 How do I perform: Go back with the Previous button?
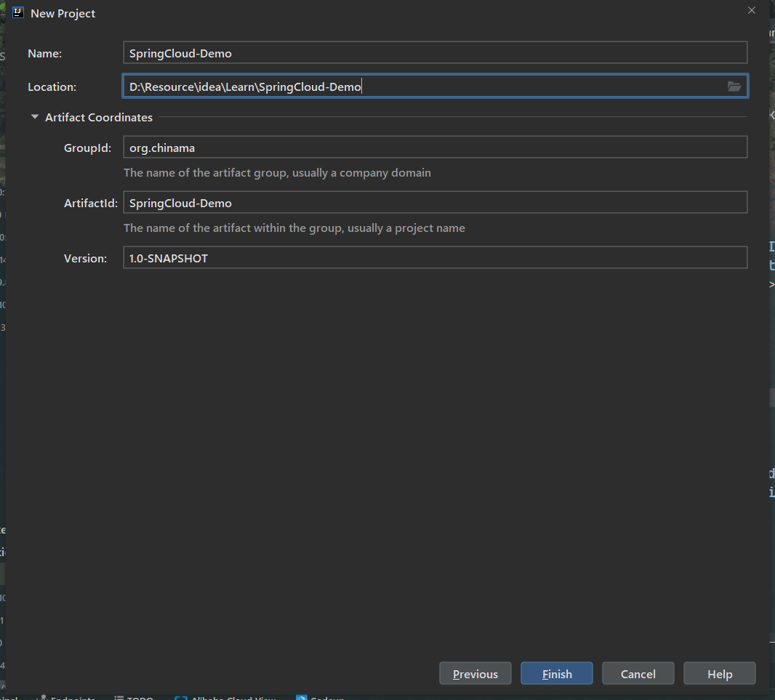pos(475,674)
